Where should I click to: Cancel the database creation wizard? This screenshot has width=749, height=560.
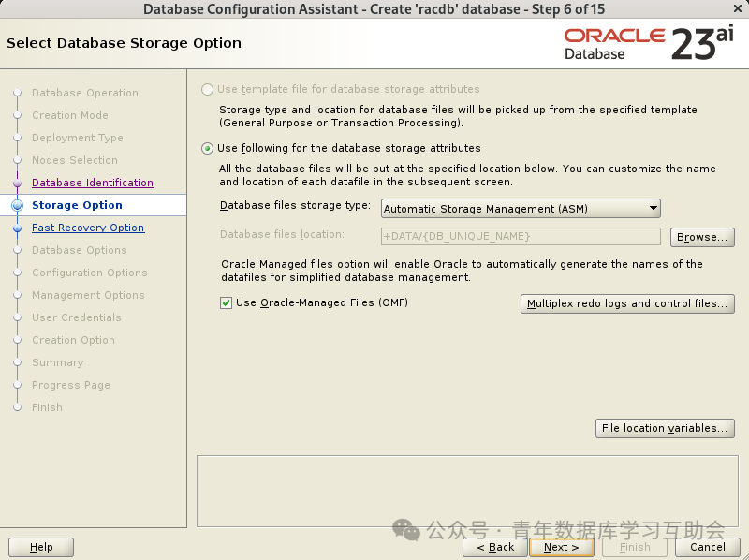(x=708, y=547)
